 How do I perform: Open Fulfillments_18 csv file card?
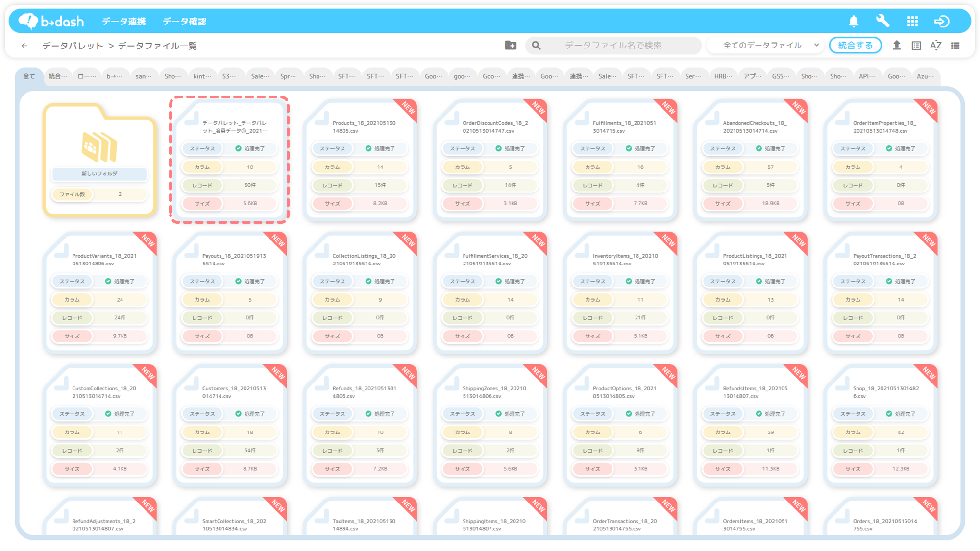pos(620,160)
